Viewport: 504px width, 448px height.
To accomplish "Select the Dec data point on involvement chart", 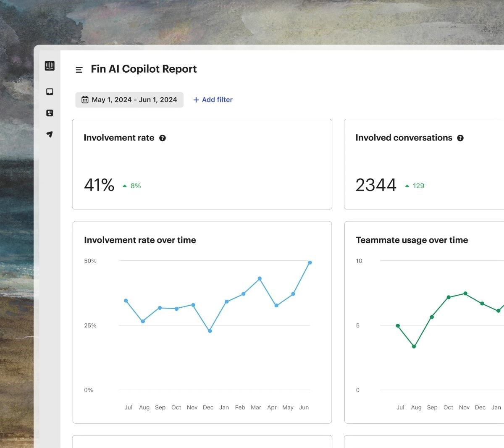I will tap(210, 331).
